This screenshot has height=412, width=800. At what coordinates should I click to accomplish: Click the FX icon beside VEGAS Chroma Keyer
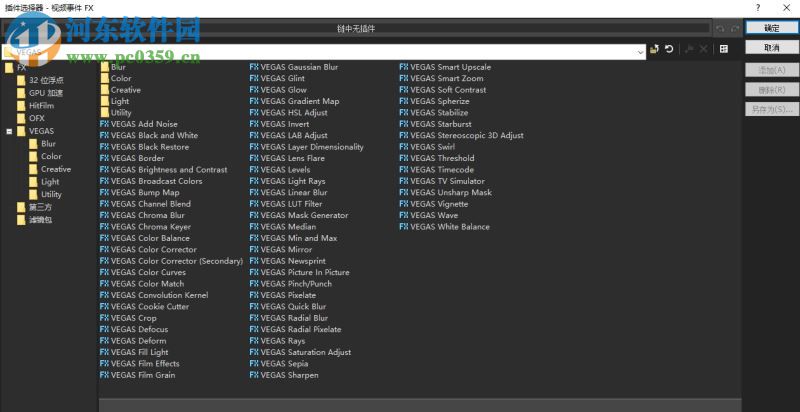click(104, 226)
